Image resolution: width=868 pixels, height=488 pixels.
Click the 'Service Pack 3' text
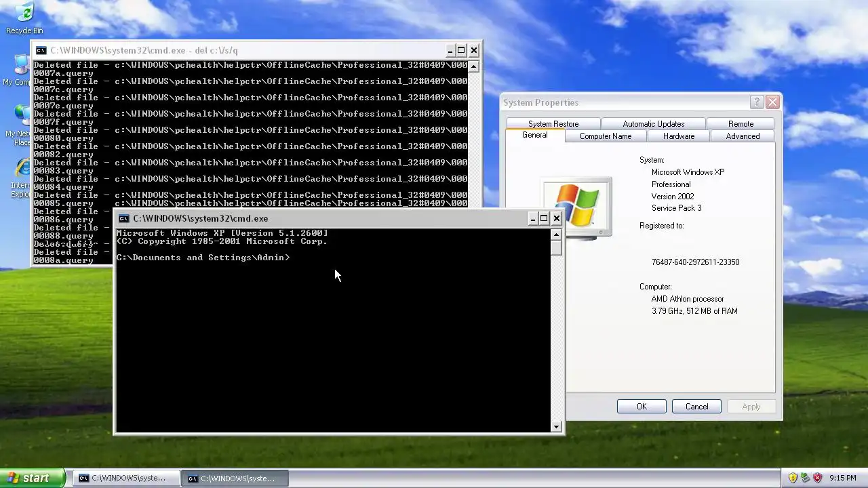pyautogui.click(x=676, y=208)
